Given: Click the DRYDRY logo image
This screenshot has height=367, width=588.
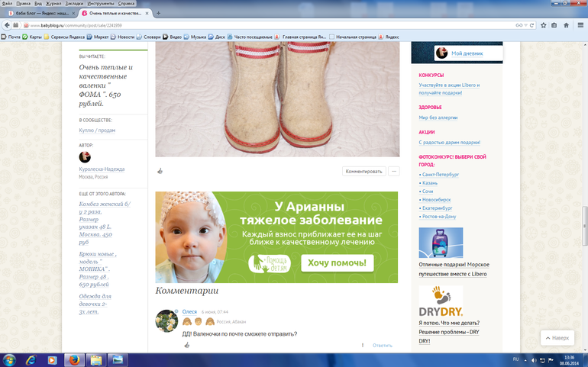Looking at the screenshot, I should click(x=441, y=301).
